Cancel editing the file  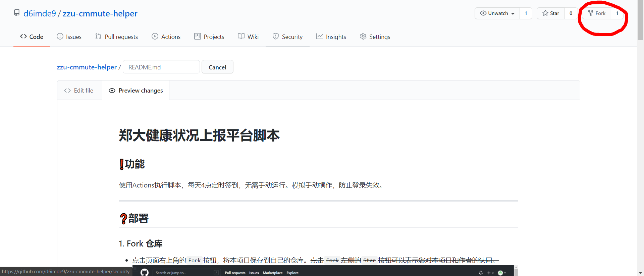[x=217, y=67]
